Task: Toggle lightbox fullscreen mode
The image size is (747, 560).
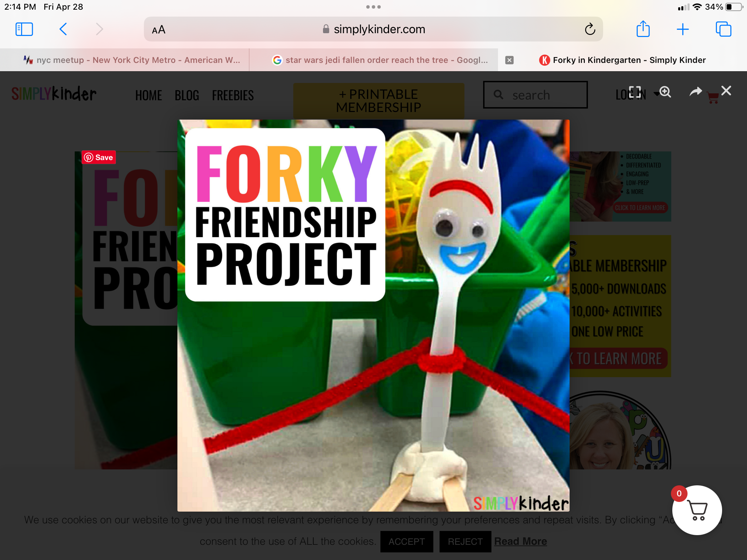Action: coord(635,92)
